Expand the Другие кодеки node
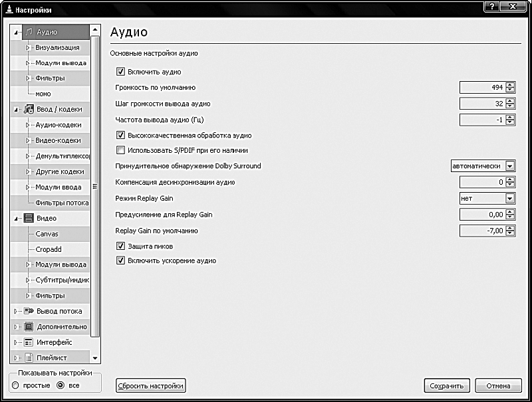Screen dimensions: 532x402 coord(28,172)
